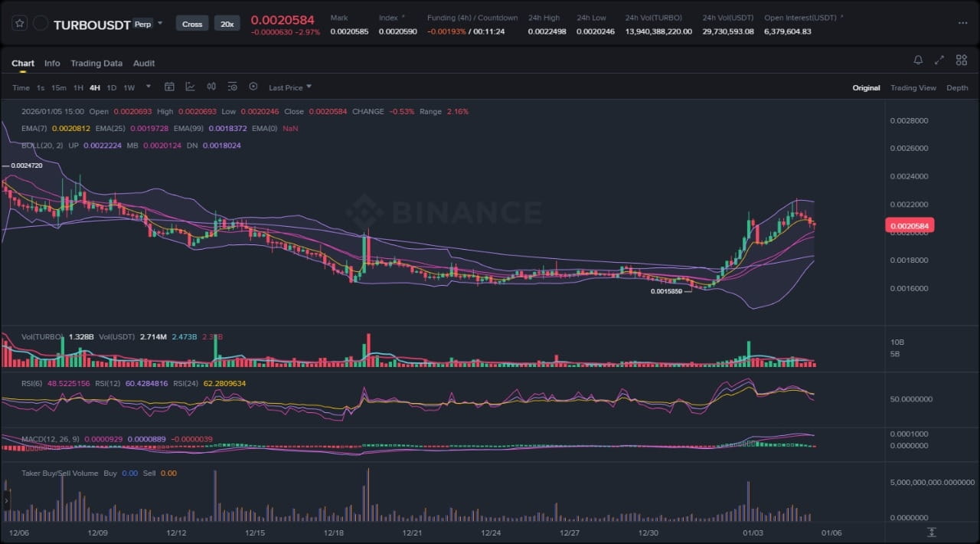Click the Perp contract type badge
980x544 pixels.
point(142,24)
